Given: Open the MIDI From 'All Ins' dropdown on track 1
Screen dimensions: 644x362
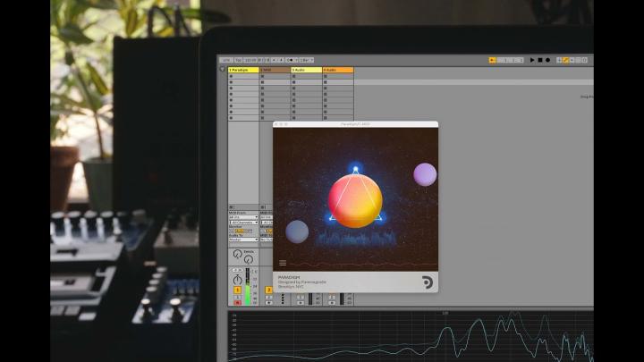Looking at the screenshot, I should [x=243, y=217].
